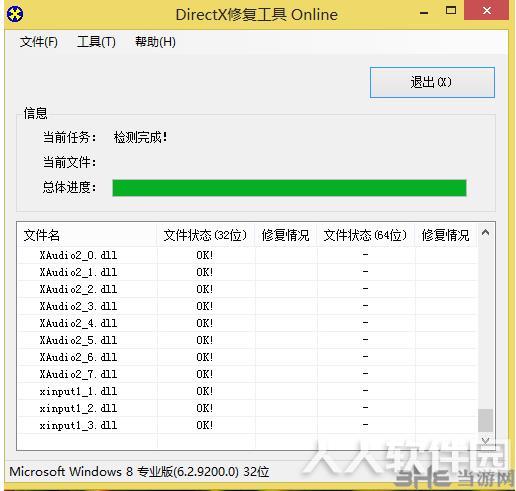Minimize the DirectX repair tool window
516x491 pixels.
[x=424, y=13]
